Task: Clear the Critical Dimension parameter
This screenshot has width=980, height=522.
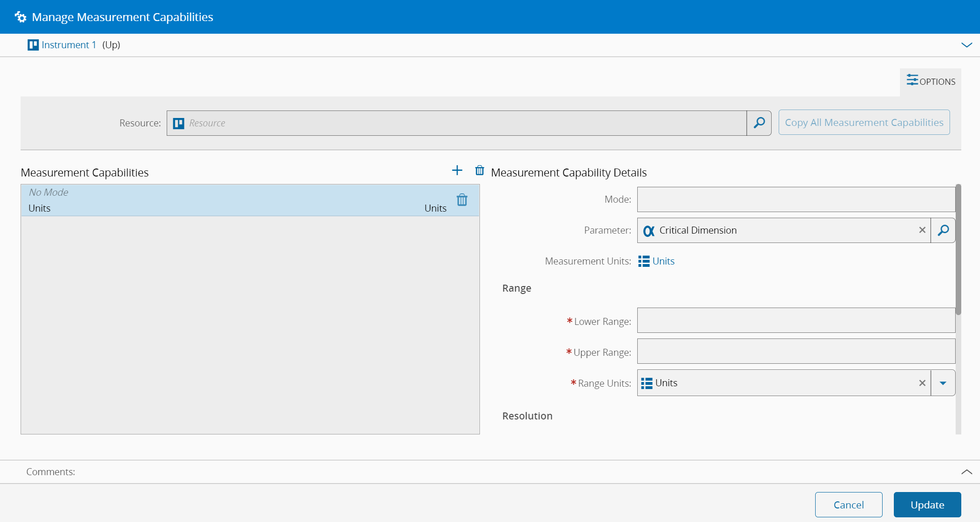Action: pyautogui.click(x=922, y=230)
